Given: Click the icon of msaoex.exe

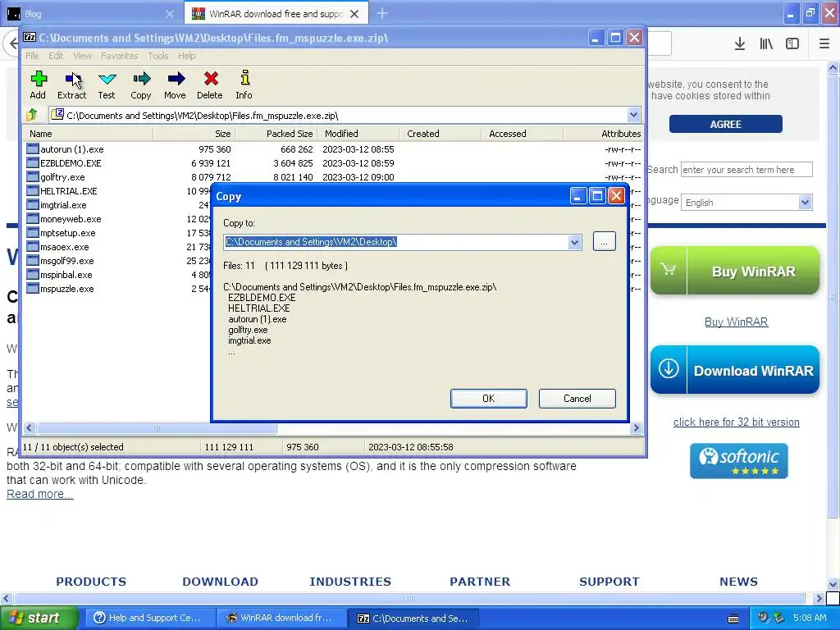Looking at the screenshot, I should point(33,246).
